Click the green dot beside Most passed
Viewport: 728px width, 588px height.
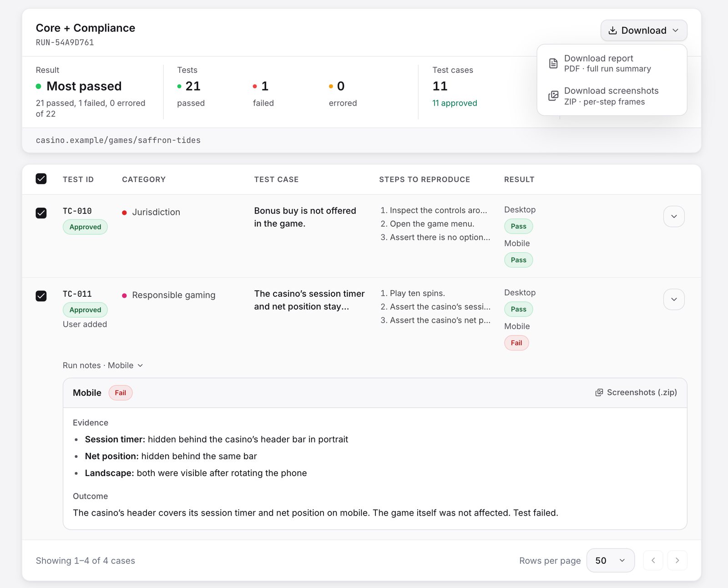(39, 86)
